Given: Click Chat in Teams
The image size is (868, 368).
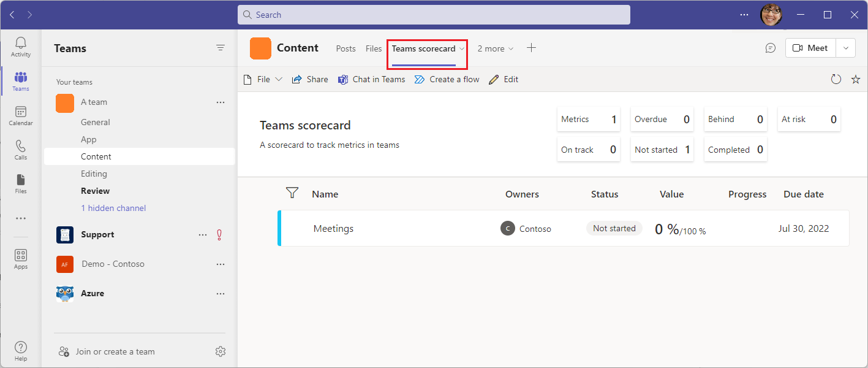Looking at the screenshot, I should point(372,79).
